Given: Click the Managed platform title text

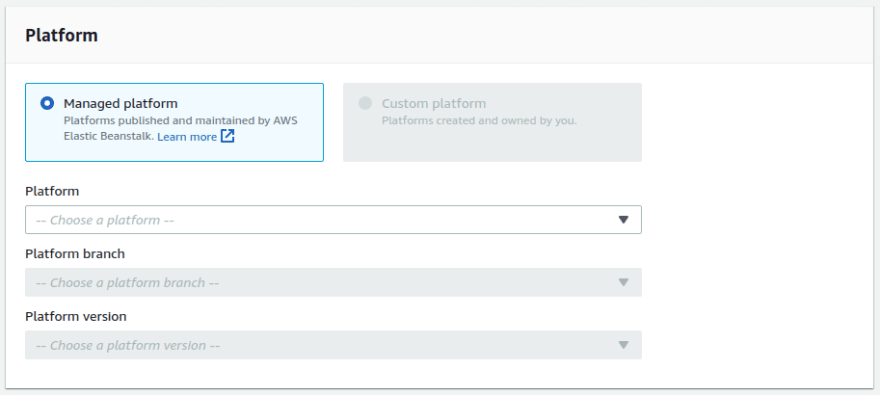Looking at the screenshot, I should (x=121, y=104).
